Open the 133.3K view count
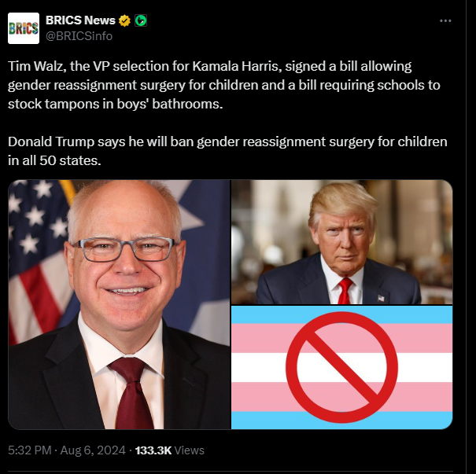476x474 pixels. 153,450
